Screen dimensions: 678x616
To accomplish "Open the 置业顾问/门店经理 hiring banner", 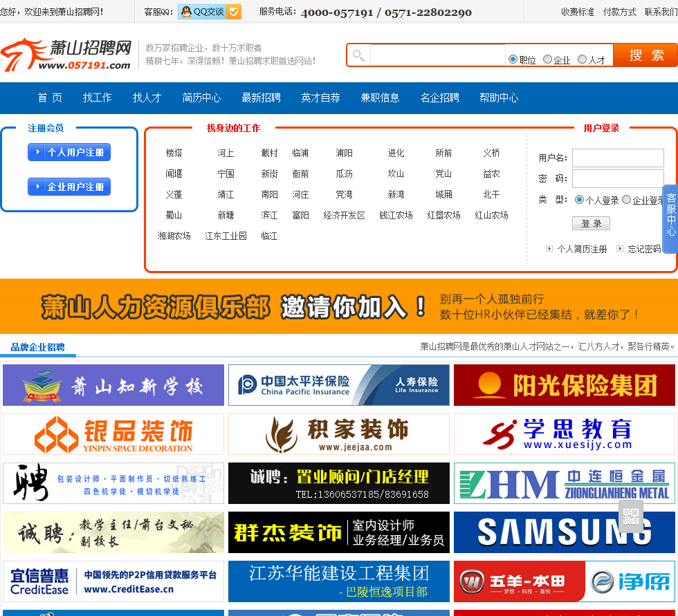I will [x=339, y=483].
